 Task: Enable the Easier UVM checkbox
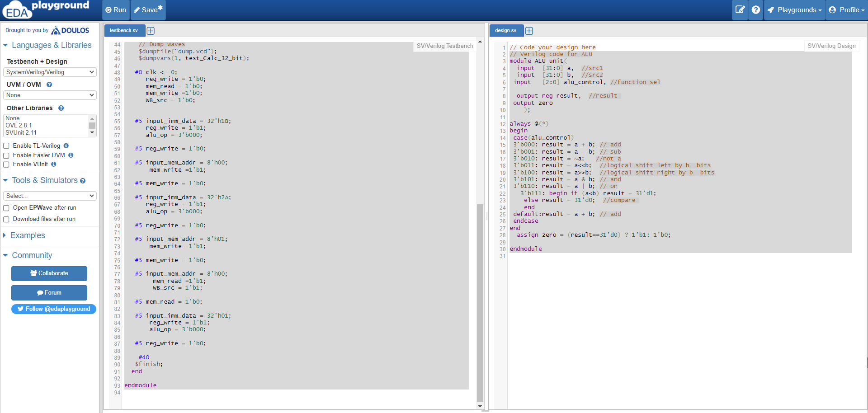pos(6,155)
